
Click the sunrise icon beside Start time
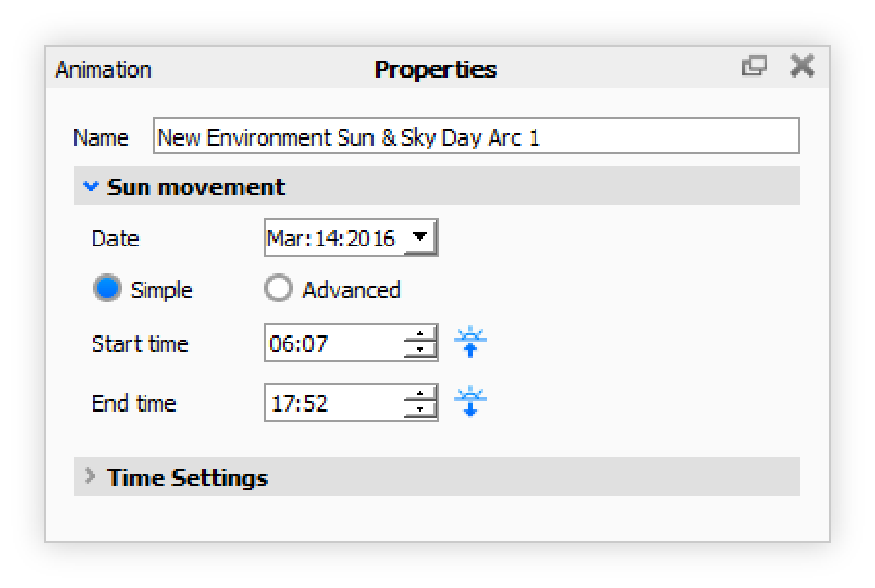pyautogui.click(x=470, y=342)
